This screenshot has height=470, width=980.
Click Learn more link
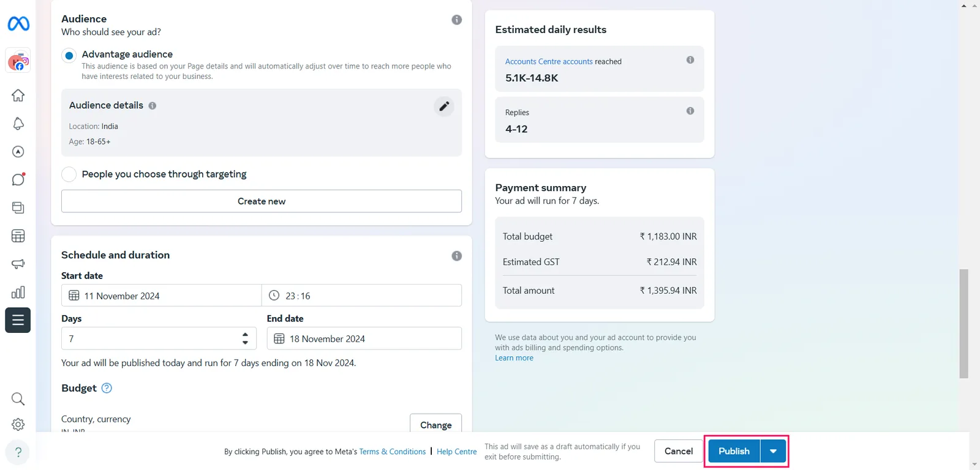(x=514, y=358)
